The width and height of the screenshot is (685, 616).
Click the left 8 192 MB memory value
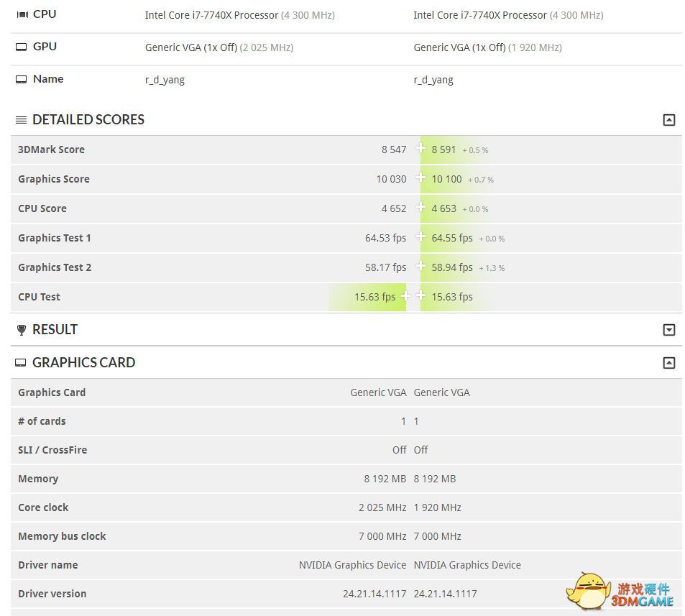point(385,479)
